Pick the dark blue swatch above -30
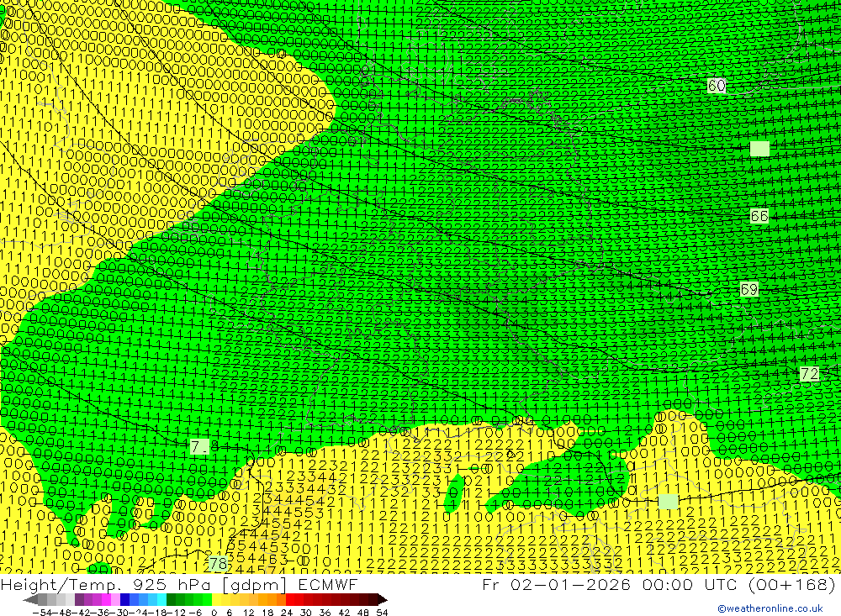Viewport: 841px width, 616px height. coord(124,599)
